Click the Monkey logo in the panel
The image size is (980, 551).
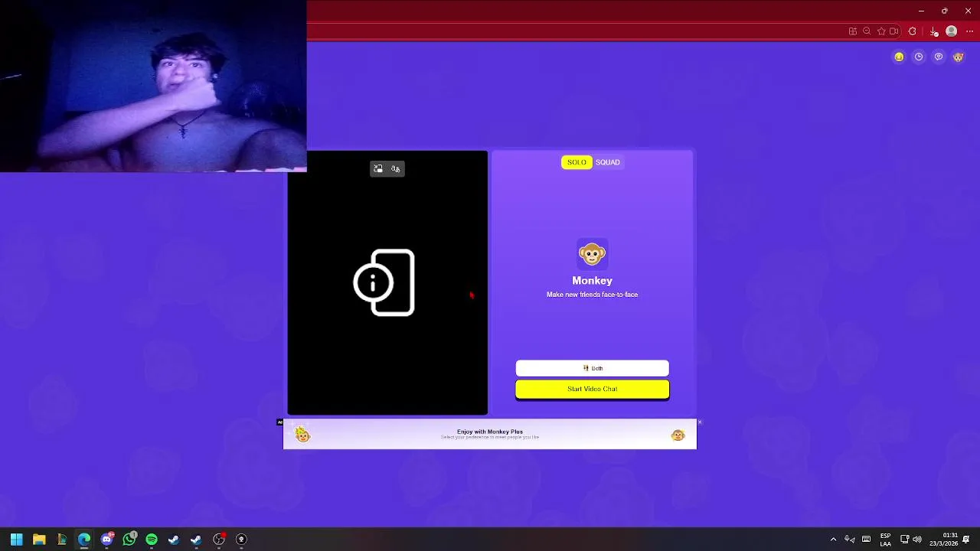592,253
